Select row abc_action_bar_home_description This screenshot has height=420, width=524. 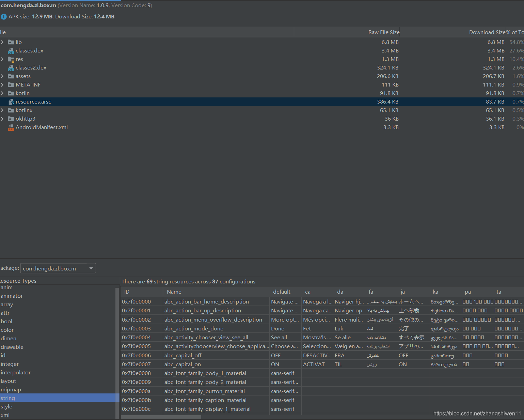pos(322,302)
